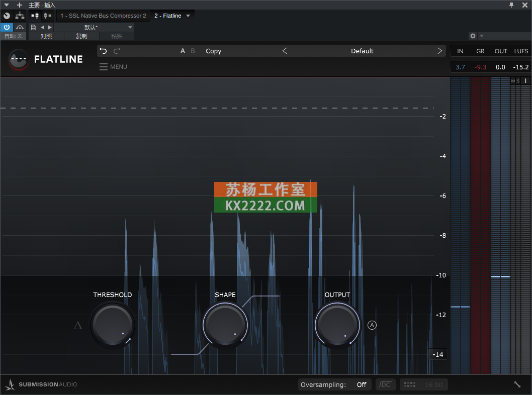Toggle the plugin power bypass button
The height and width of the screenshot is (395, 532).
[x=7, y=27]
